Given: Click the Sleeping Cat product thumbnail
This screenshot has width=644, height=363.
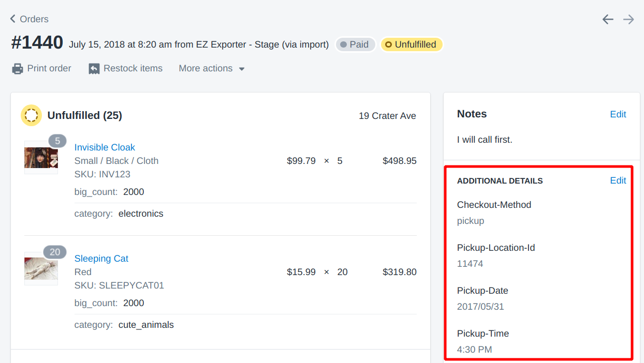Looking at the screenshot, I should tap(41, 269).
